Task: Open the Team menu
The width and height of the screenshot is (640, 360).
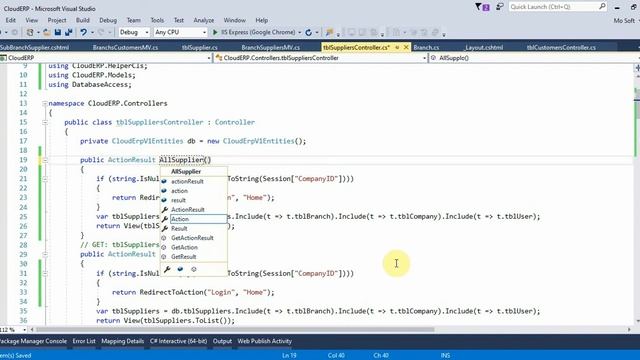Action: click(133, 20)
